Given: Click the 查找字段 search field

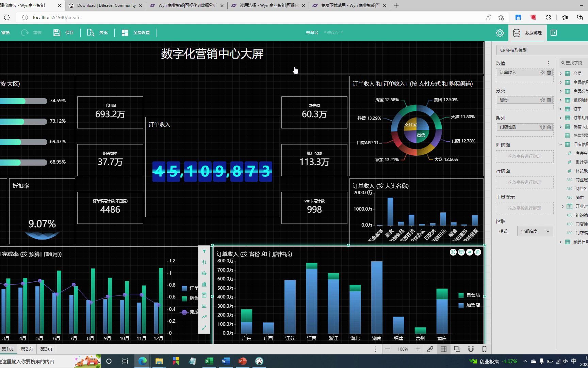Looking at the screenshot, I should click(x=574, y=63).
